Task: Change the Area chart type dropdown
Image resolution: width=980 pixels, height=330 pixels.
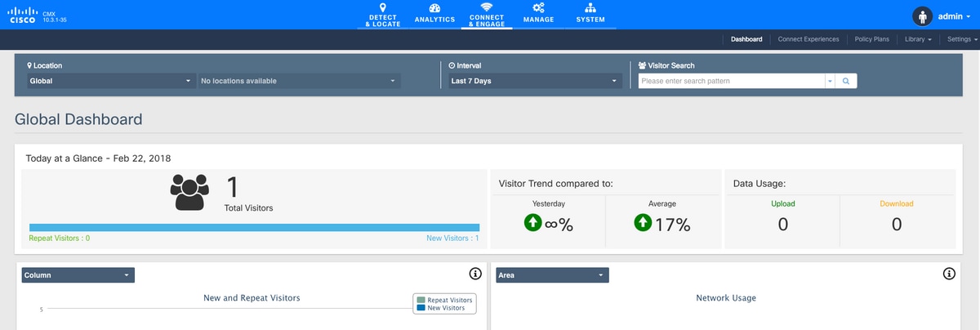Action: (x=551, y=275)
